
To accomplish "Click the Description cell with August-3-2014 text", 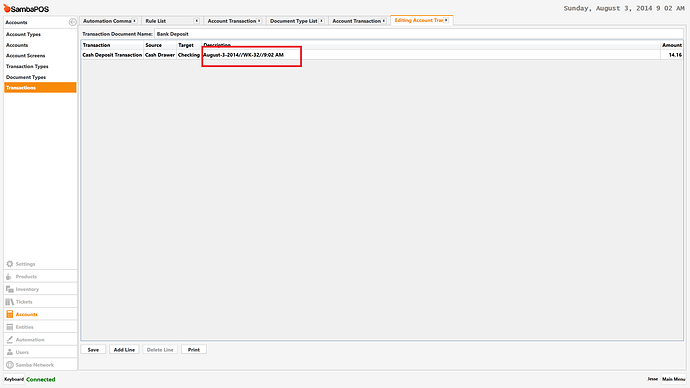I will tap(431, 55).
